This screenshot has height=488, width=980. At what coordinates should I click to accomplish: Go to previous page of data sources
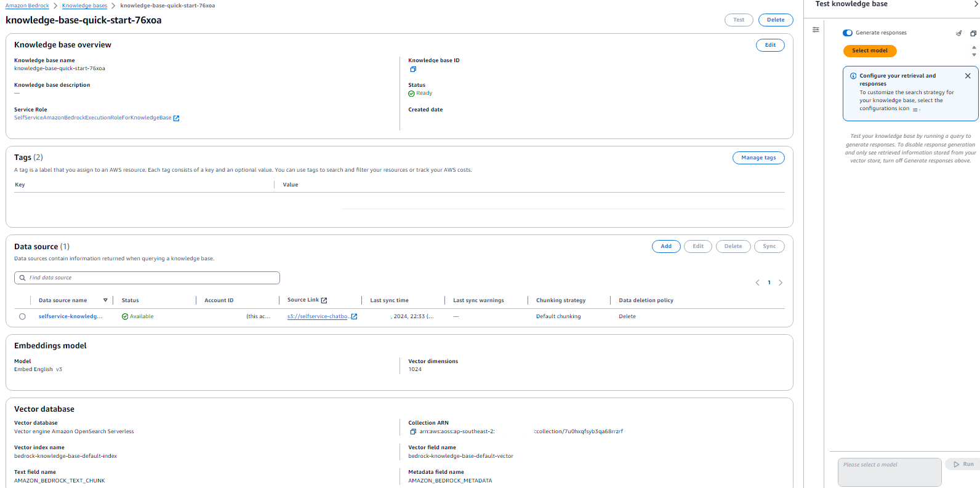[757, 282]
